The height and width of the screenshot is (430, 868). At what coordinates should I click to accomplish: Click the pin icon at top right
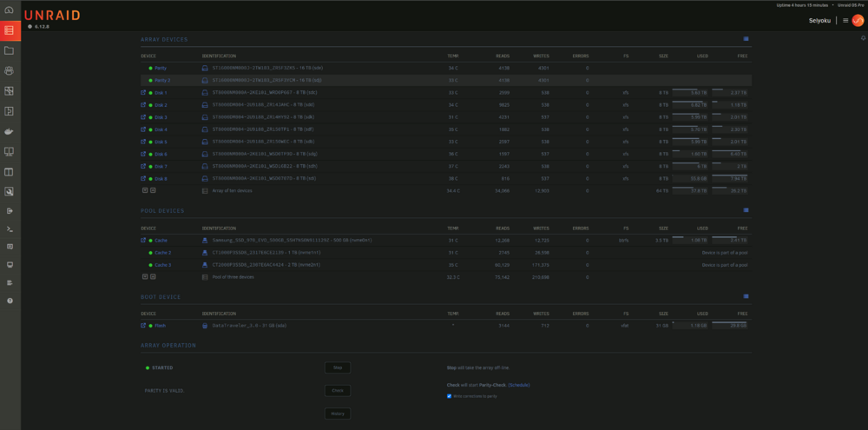pos(863,38)
